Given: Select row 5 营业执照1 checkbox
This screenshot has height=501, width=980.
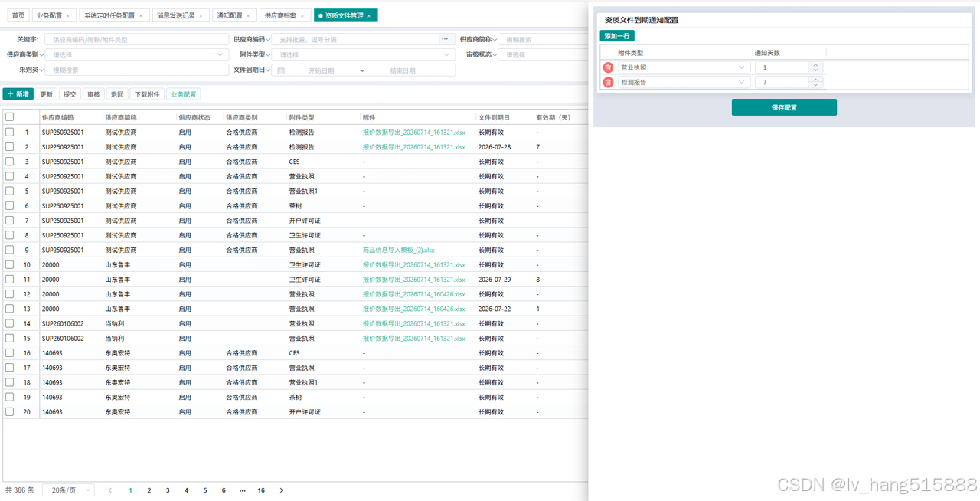Looking at the screenshot, I should (9, 191).
